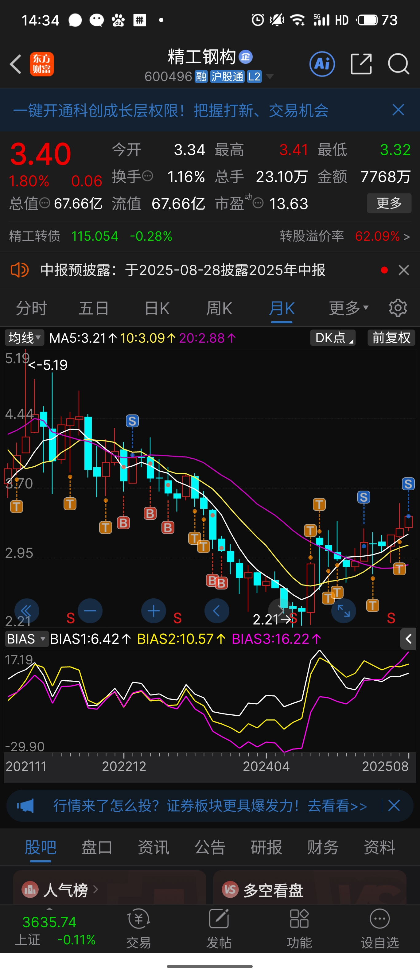Open the 人气榜 card
Image resolution: width=420 pixels, height=980 pixels.
(x=110, y=887)
